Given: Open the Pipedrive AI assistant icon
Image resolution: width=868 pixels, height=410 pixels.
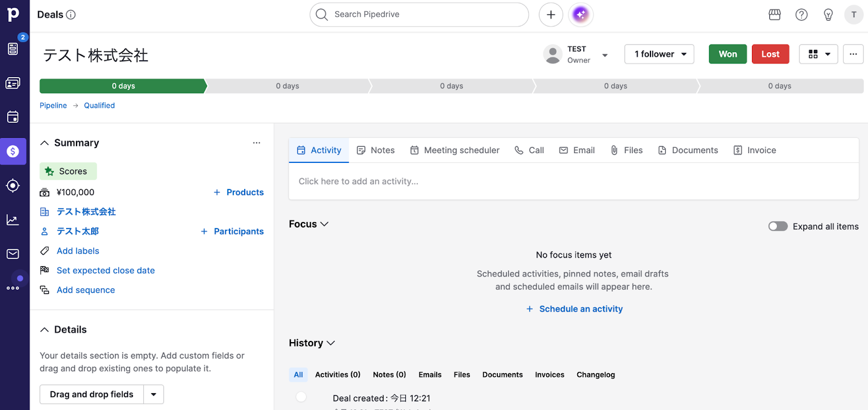Looking at the screenshot, I should (x=580, y=15).
